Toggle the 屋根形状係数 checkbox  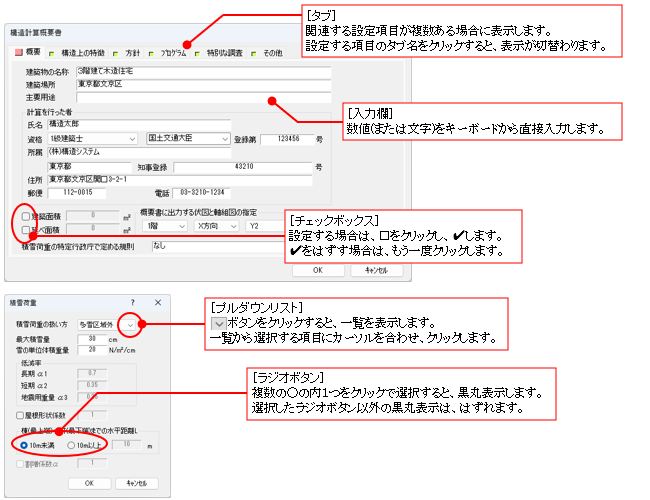click(20, 415)
